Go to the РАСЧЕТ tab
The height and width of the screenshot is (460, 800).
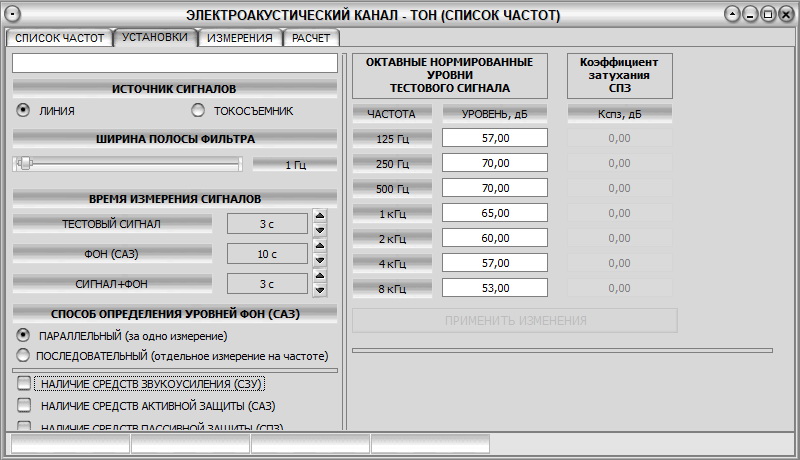click(x=312, y=38)
